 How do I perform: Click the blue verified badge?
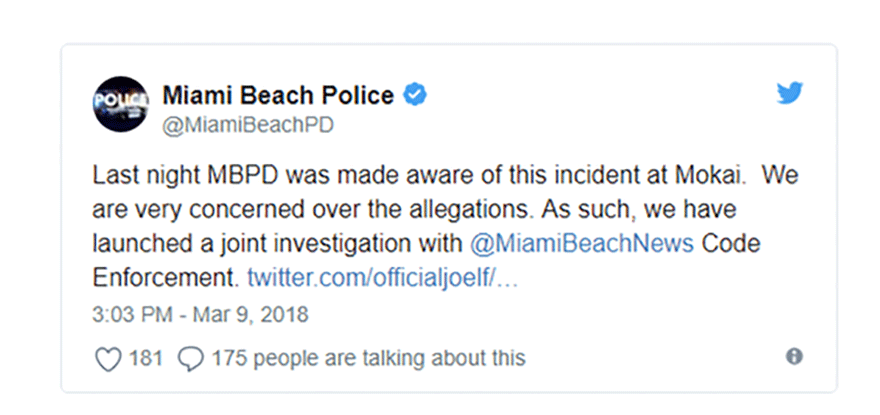[416, 96]
